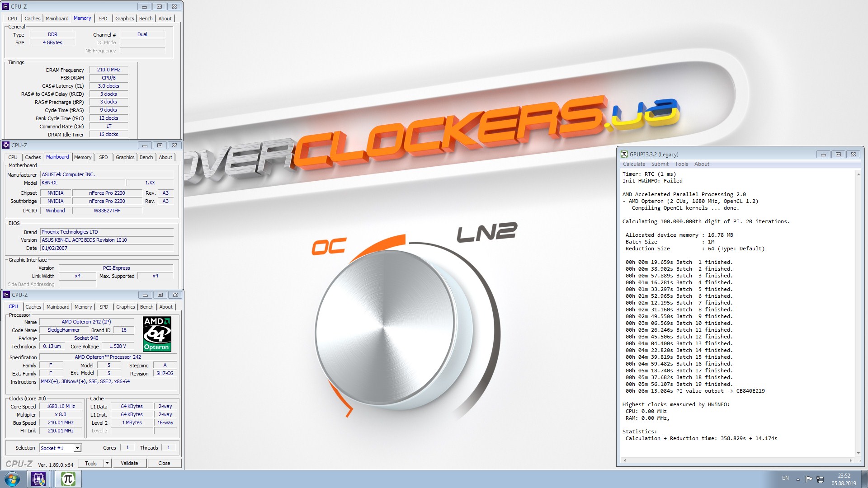Viewport: 868px width, 488px height.
Task: Click the GPUPI pi taskbar icon
Action: [68, 479]
